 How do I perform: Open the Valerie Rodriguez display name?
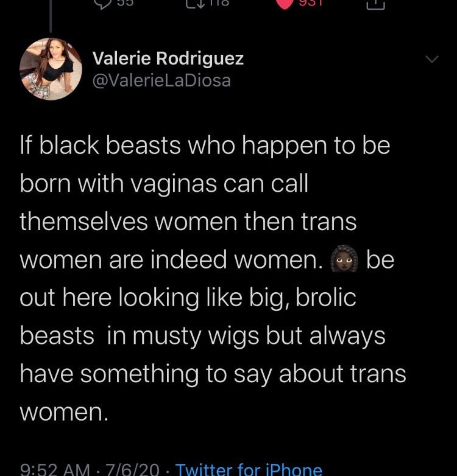pyautogui.click(x=168, y=58)
